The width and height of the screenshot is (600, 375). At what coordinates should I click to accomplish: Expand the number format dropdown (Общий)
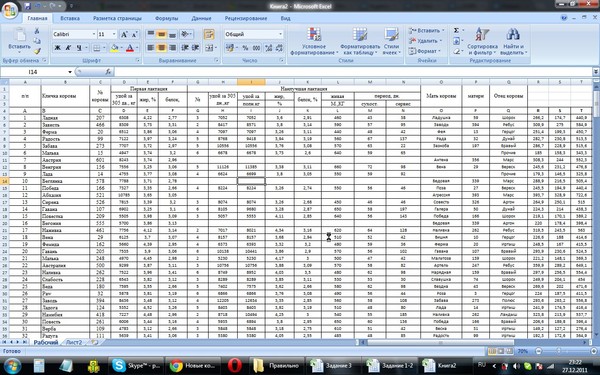pos(280,34)
